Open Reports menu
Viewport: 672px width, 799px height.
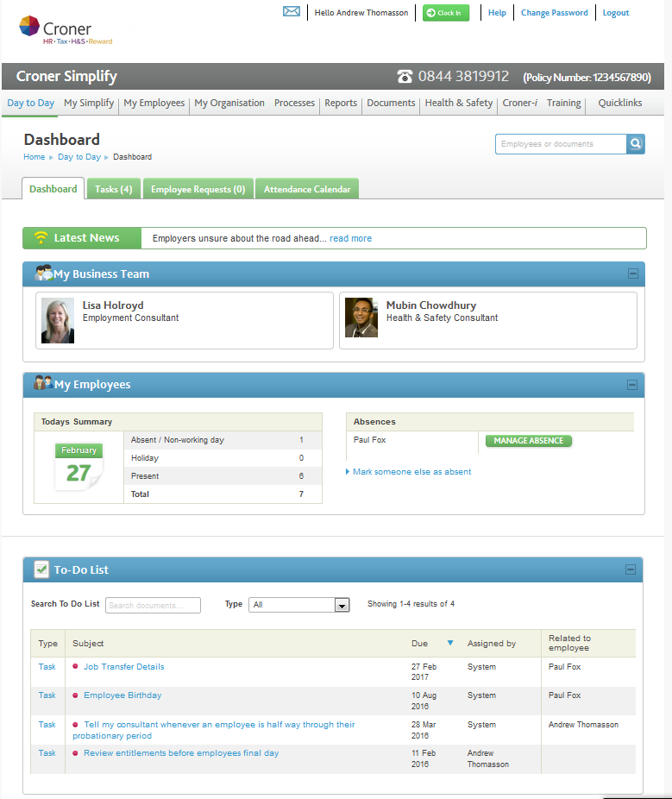[x=341, y=103]
